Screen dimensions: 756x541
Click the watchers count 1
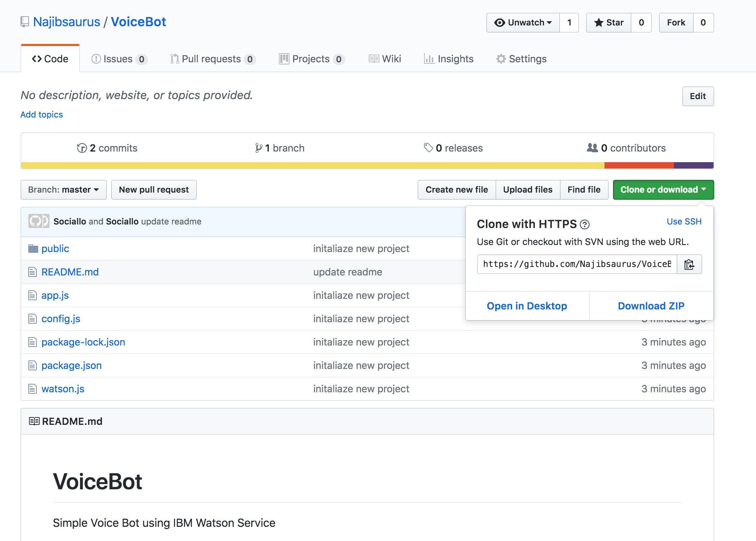(569, 23)
